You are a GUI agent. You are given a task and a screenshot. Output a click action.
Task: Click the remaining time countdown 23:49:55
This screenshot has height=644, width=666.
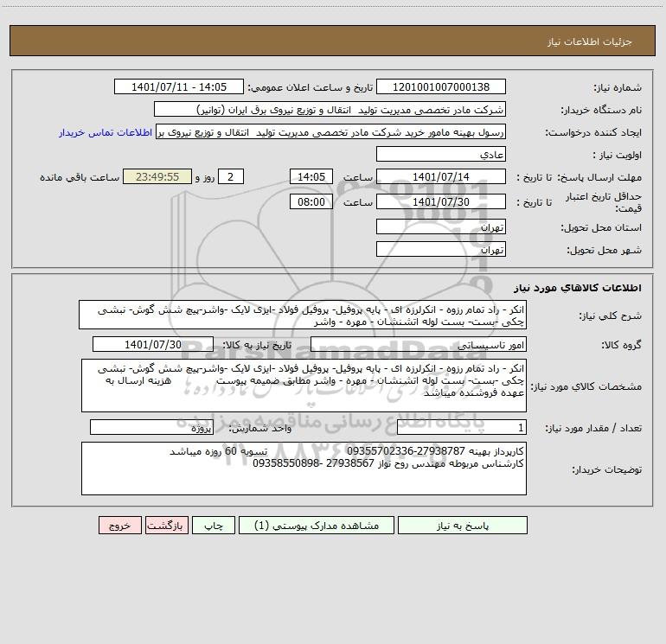[157, 176]
